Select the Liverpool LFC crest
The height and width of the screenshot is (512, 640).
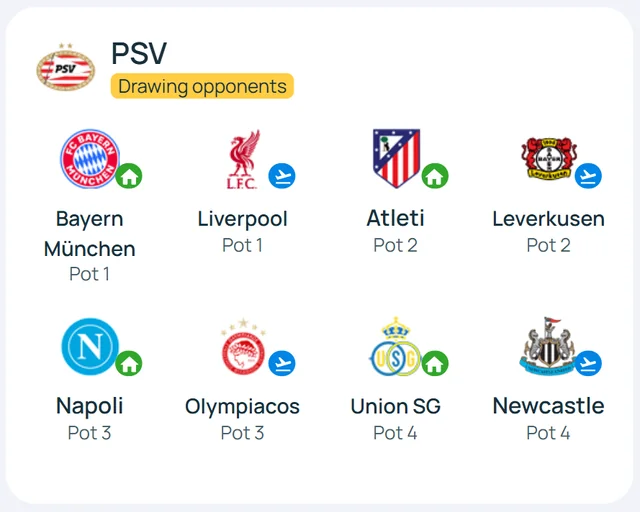[243, 160]
